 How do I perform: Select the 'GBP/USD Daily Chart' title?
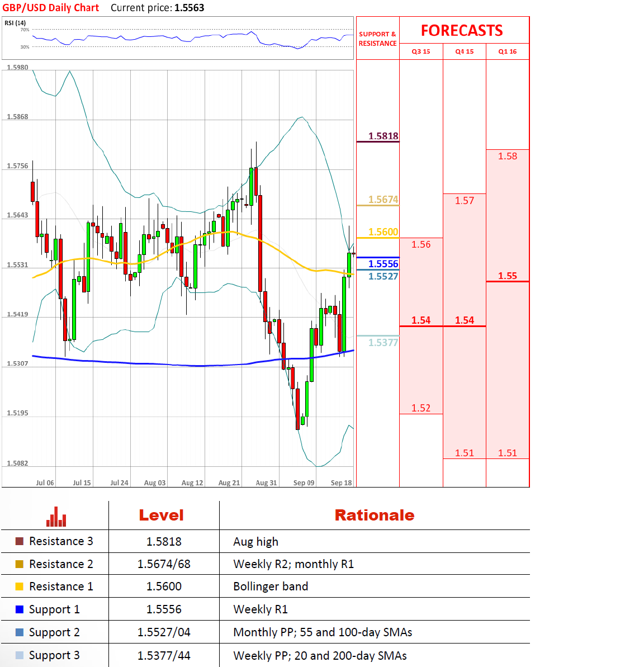point(51,8)
